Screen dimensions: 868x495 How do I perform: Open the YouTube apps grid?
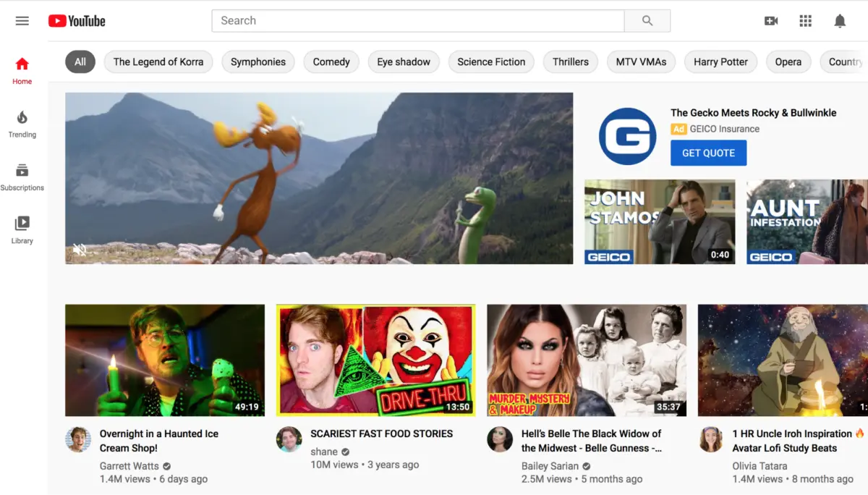805,21
